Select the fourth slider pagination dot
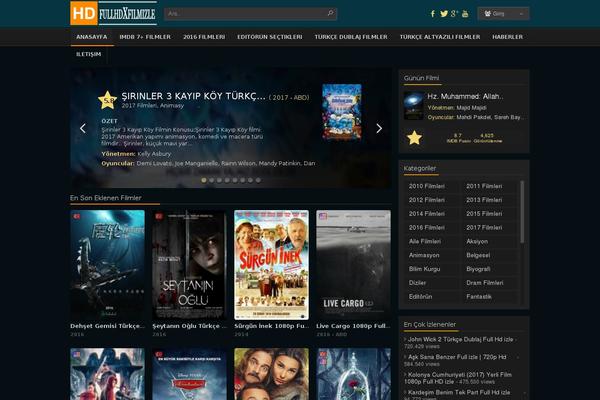600x400 pixels. coord(227,180)
